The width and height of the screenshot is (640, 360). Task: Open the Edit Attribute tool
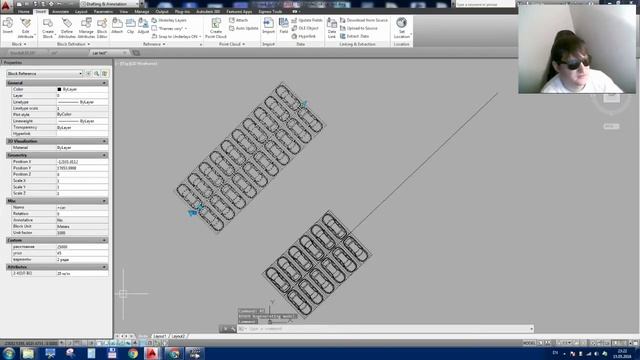(25, 27)
